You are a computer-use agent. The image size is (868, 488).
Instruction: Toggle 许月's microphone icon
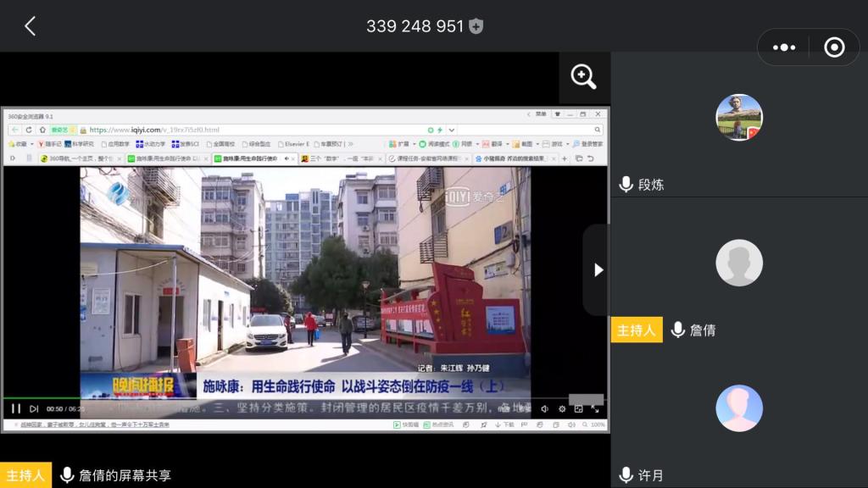pos(626,475)
